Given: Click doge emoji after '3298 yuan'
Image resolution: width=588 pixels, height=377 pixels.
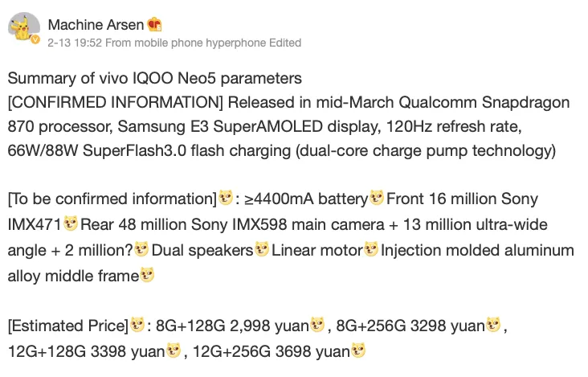Looking at the screenshot, I should (493, 326).
